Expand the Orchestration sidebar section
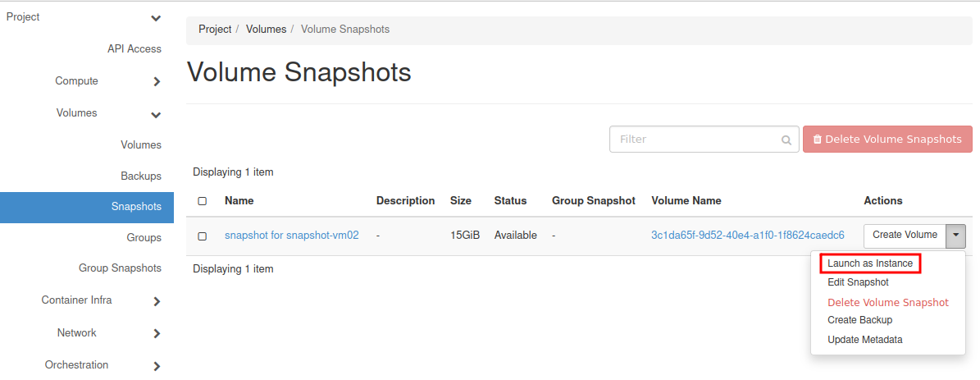The height and width of the screenshot is (380, 980). 156,366
